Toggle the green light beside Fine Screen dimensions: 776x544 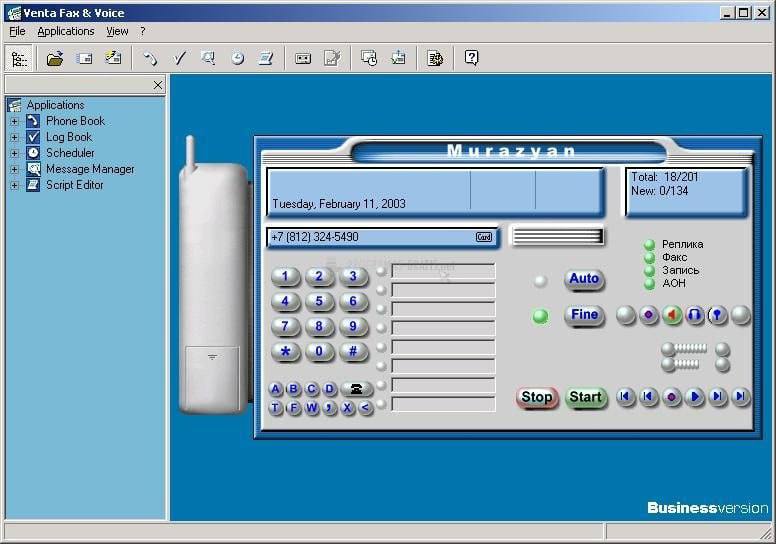click(x=540, y=316)
